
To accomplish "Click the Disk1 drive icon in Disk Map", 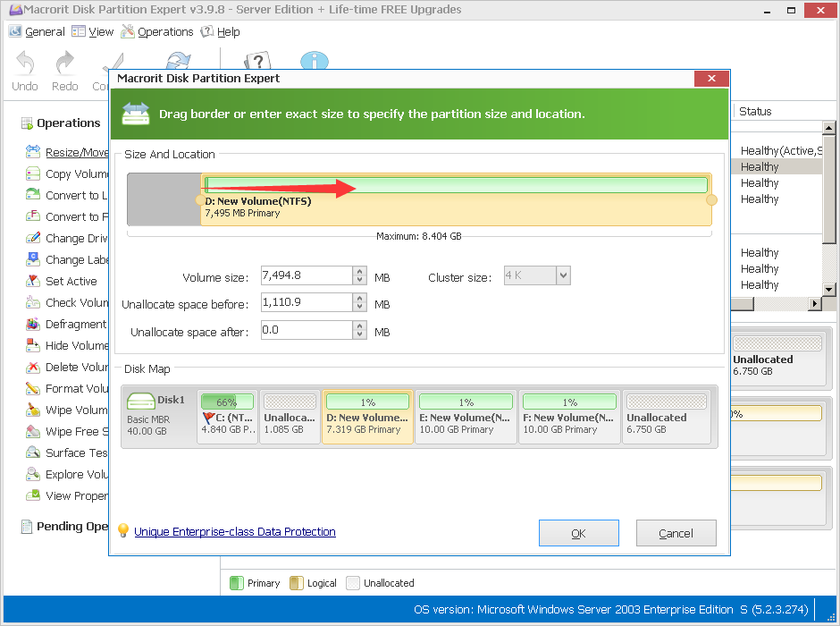I will pos(140,401).
